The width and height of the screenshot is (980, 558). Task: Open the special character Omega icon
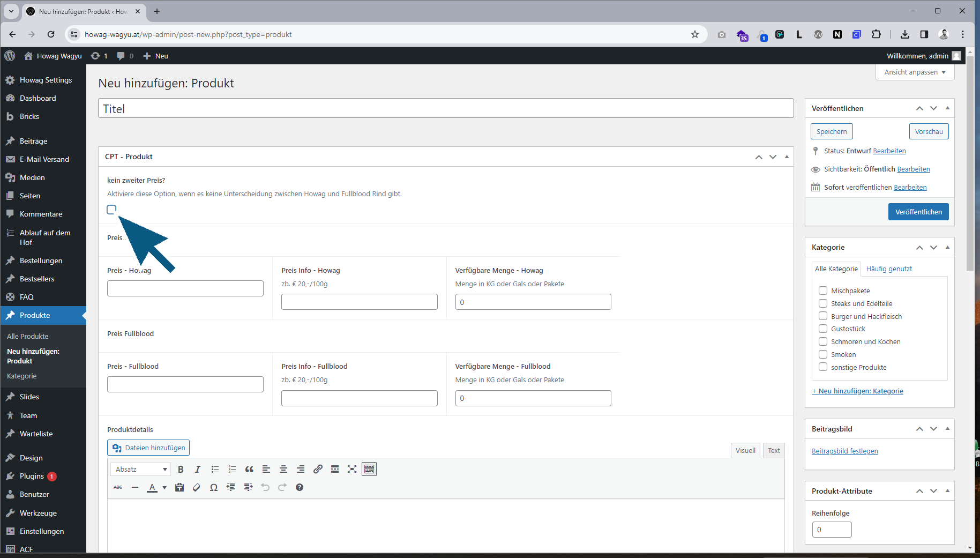point(214,487)
